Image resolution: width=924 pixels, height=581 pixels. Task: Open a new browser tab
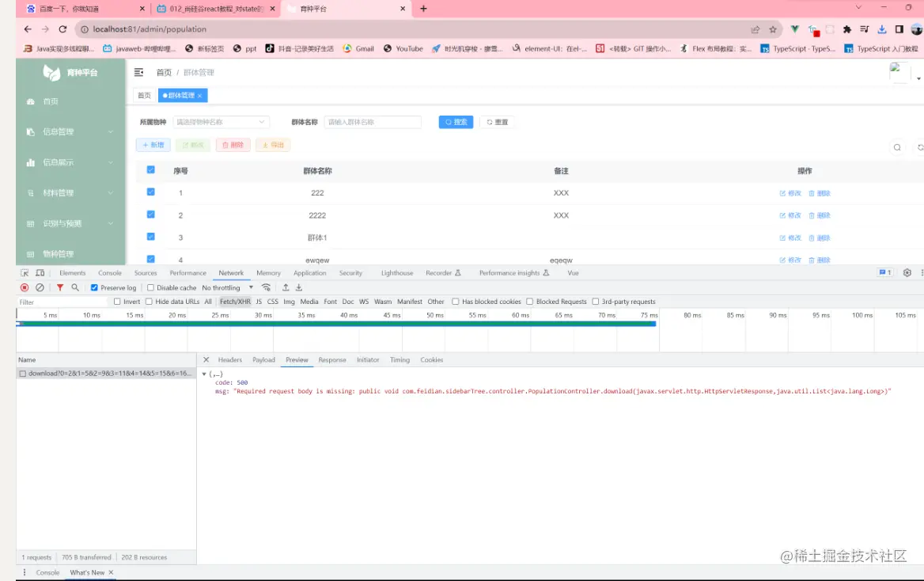tap(423, 8)
